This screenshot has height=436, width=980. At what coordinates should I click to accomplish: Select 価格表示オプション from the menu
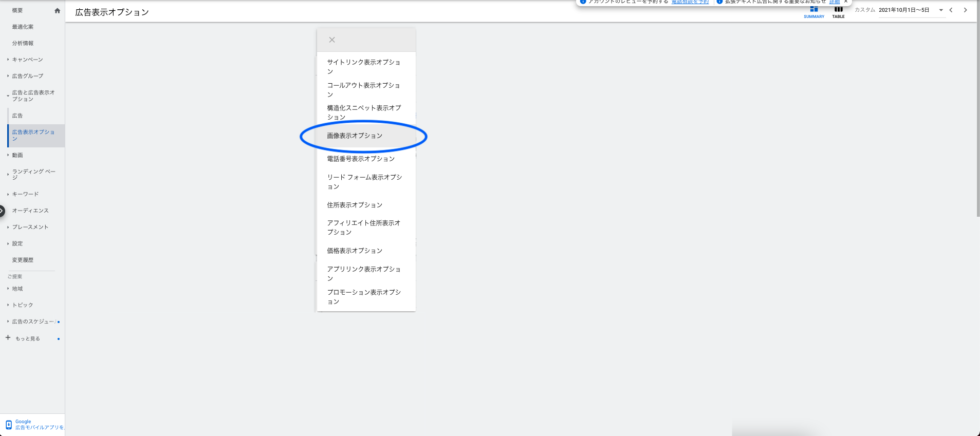[355, 251]
